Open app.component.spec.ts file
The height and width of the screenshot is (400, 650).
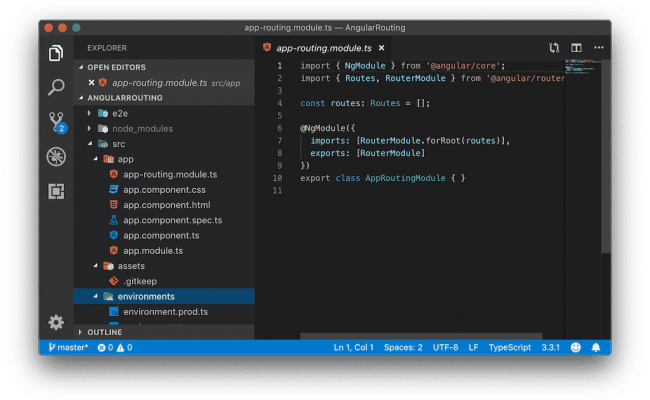(172, 220)
